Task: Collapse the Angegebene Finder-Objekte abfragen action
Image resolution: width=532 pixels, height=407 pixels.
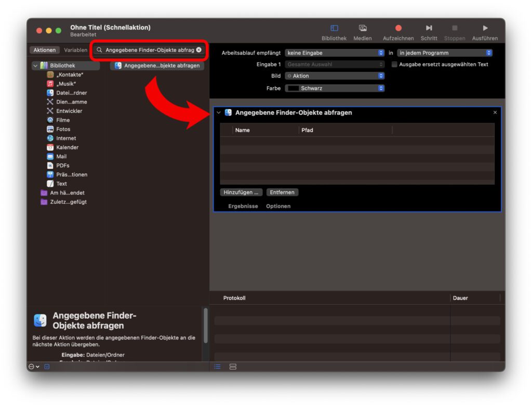Action: 219,112
